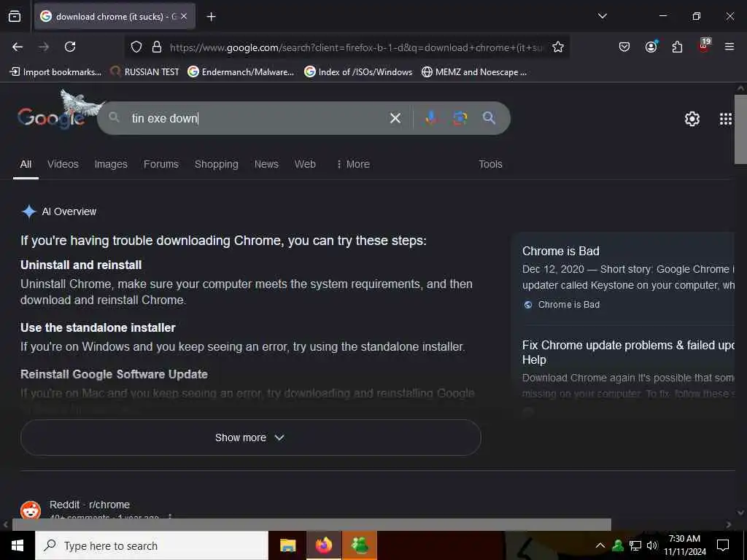Switch to the Web tab

tap(305, 164)
